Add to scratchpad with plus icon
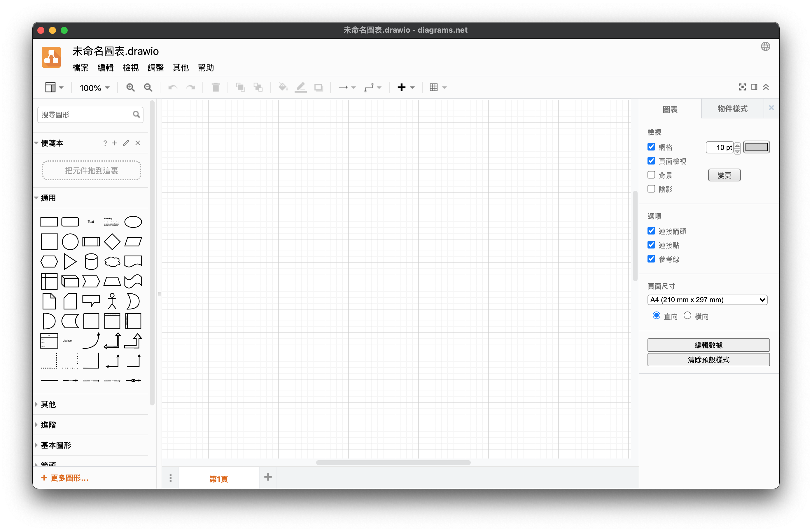812x532 pixels. pyautogui.click(x=114, y=143)
